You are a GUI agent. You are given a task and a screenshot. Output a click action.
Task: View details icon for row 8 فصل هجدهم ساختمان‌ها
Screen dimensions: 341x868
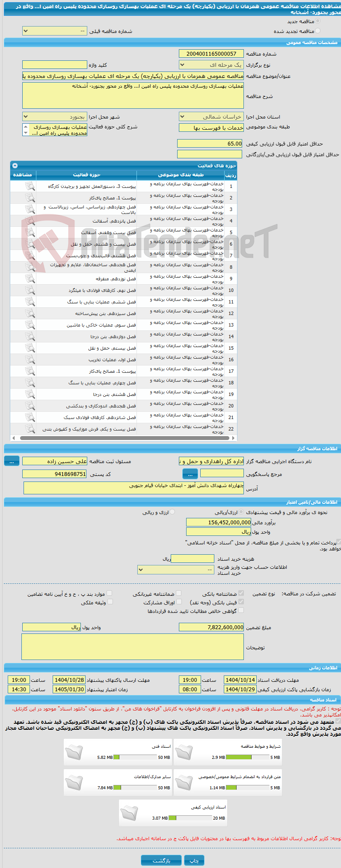coord(30,267)
